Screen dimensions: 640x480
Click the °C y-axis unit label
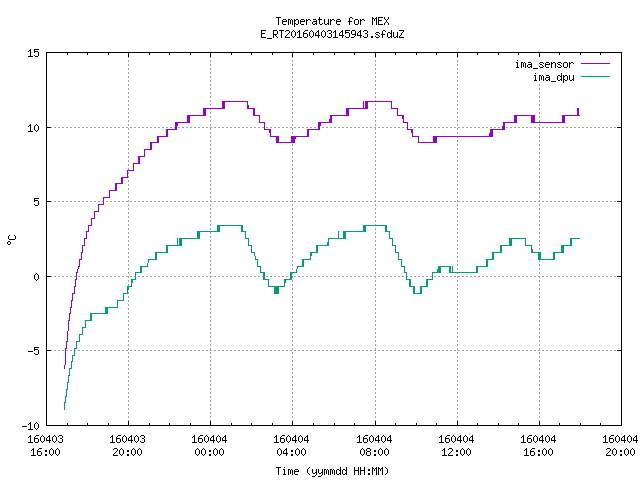click(x=11, y=240)
